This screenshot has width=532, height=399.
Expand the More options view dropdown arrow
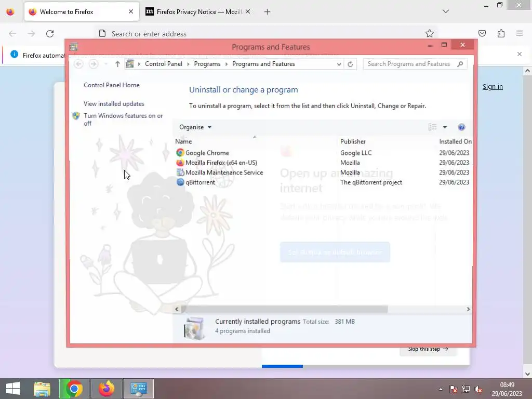445,127
